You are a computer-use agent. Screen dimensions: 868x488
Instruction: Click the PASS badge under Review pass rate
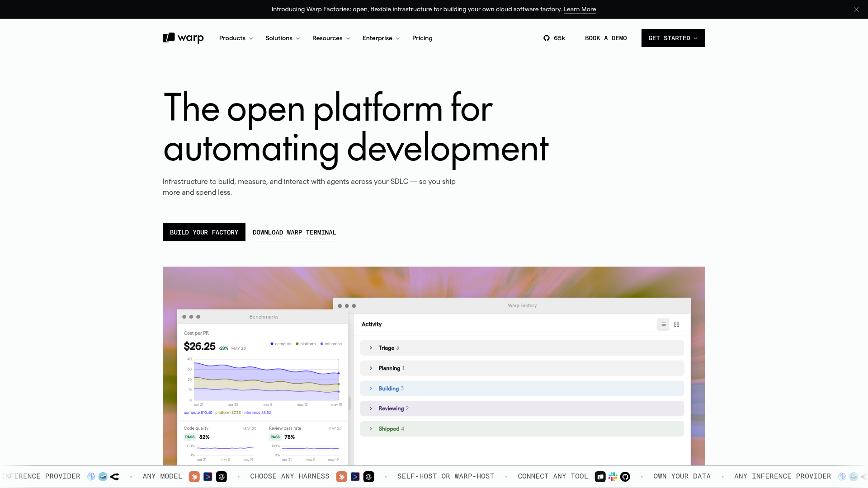point(275,437)
